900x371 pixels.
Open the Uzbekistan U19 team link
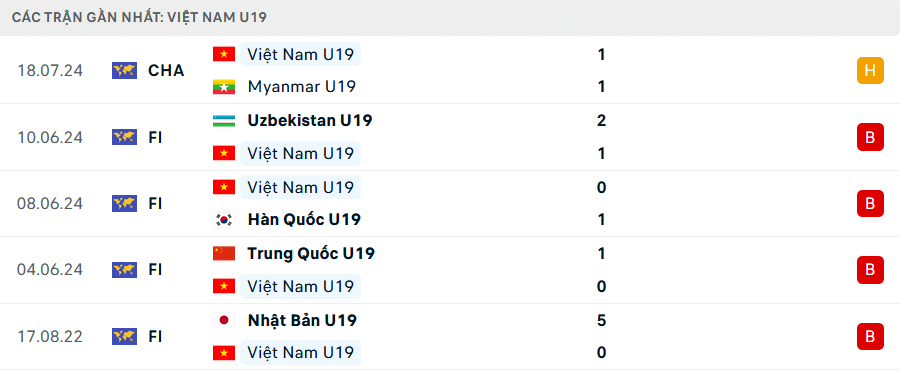(310, 121)
